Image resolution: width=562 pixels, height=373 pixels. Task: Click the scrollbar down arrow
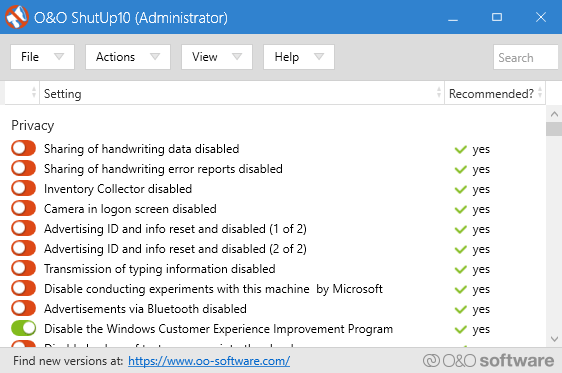(554, 339)
